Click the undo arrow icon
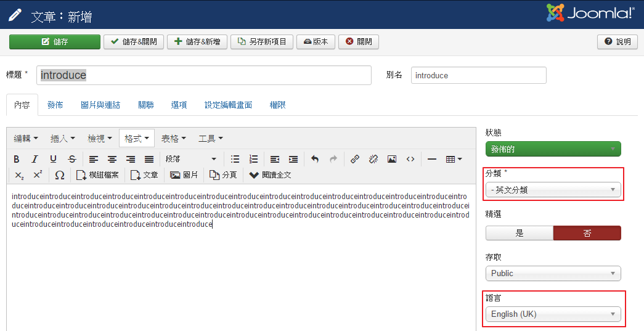The width and height of the screenshot is (644, 331). pyautogui.click(x=315, y=159)
